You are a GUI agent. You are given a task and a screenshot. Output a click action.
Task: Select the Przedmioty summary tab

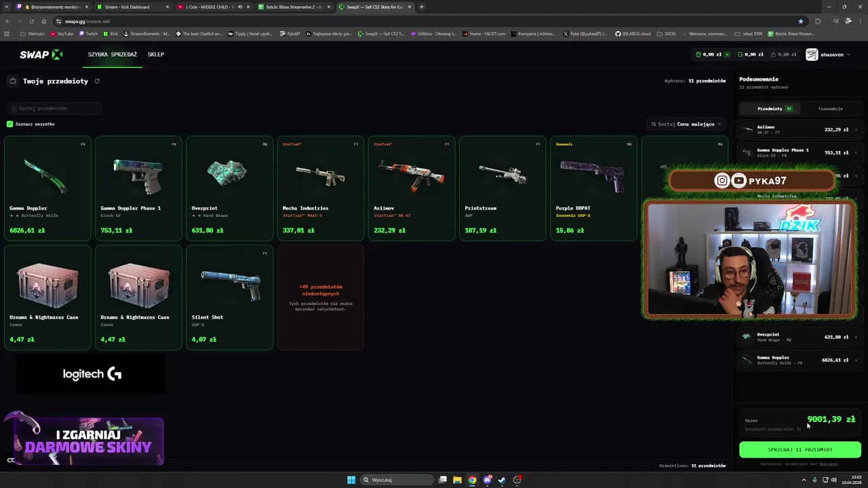tap(769, 108)
